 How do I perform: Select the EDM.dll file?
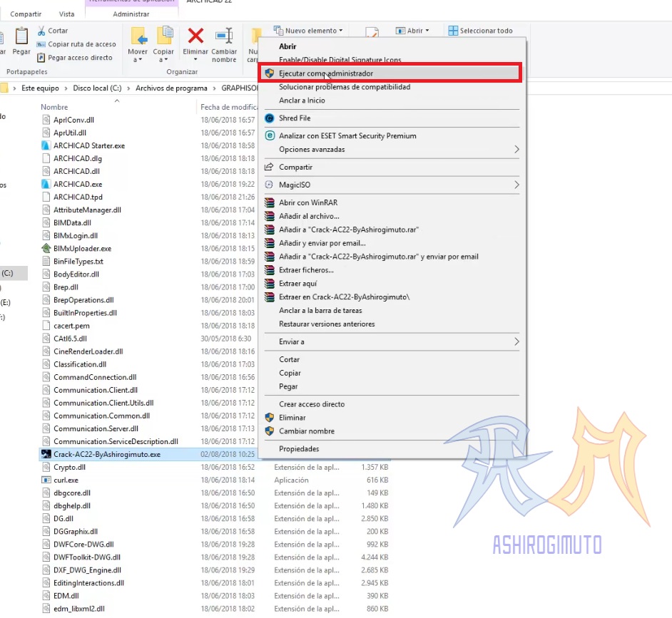click(x=66, y=596)
